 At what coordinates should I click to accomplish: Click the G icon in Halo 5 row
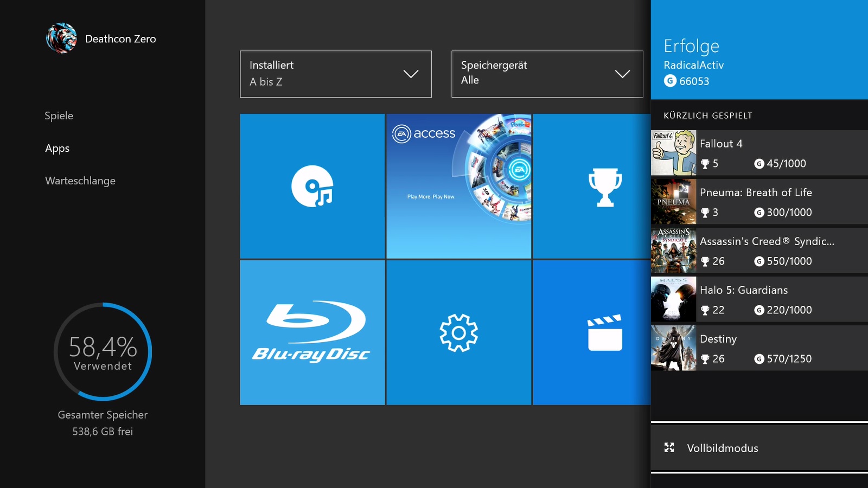(759, 310)
